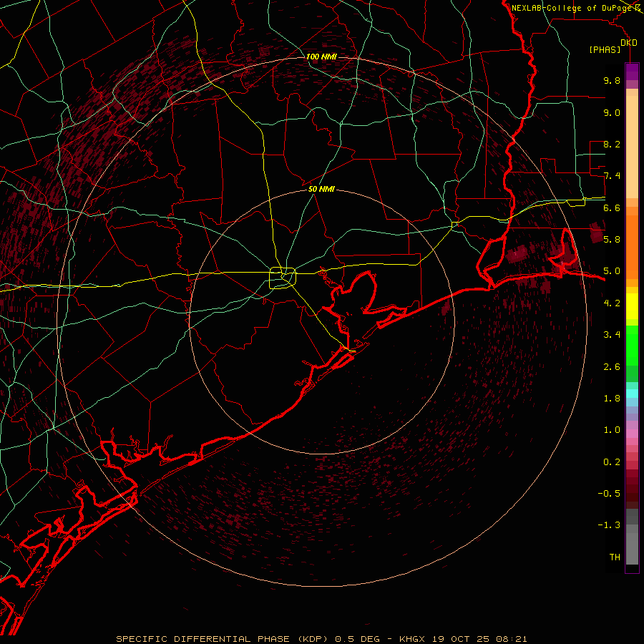
Task: Click the SPECIFIC DIFFERENTIAL PHASE (KDP) caption
Action: click(223, 639)
